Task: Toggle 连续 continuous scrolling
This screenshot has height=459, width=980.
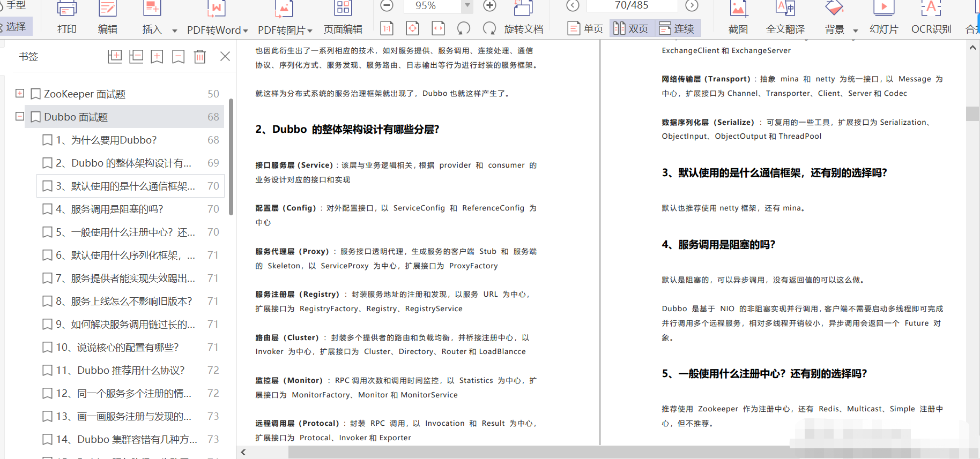Action: [677, 28]
